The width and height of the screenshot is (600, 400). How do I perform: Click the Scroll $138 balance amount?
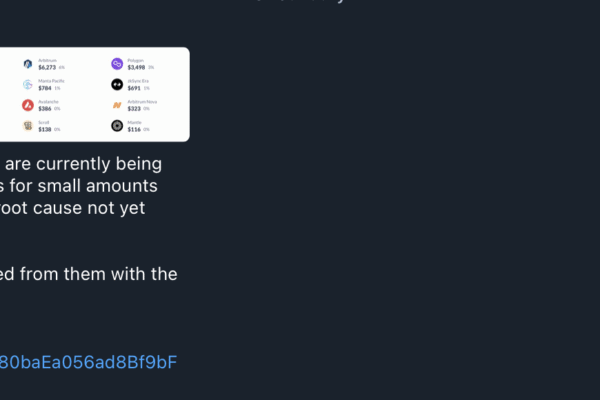[45, 129]
